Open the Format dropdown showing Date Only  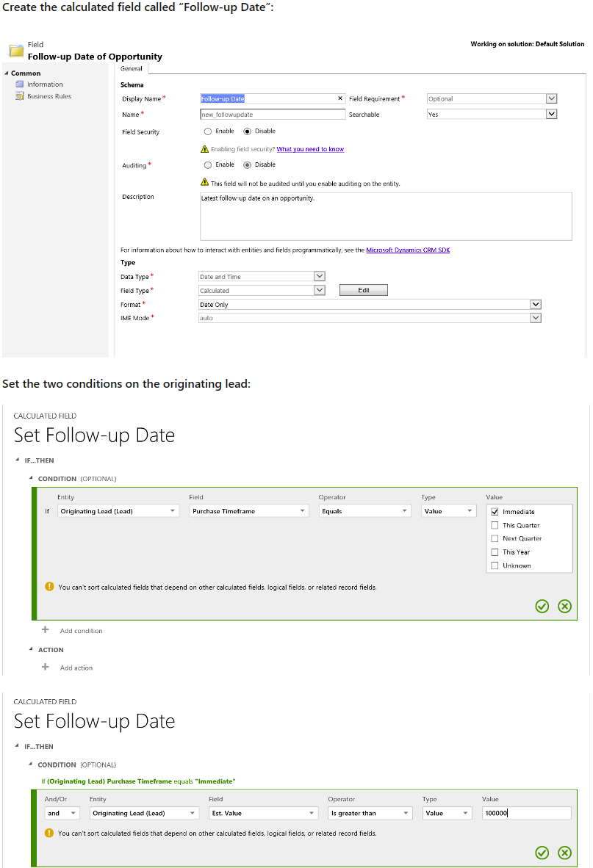(536, 304)
